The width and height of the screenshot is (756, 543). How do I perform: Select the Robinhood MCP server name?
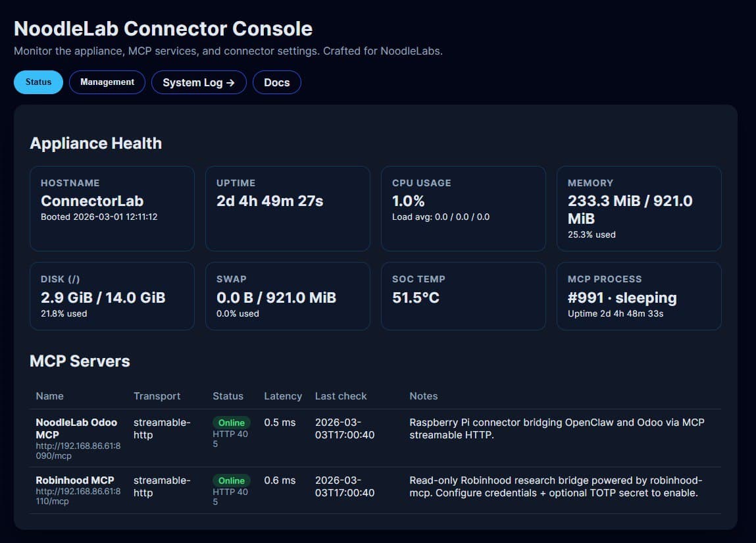[75, 480]
